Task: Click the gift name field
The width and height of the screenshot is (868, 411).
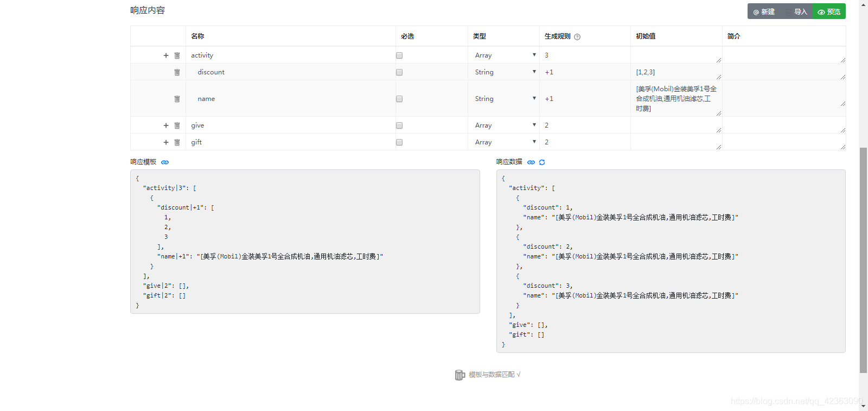Action: point(290,142)
